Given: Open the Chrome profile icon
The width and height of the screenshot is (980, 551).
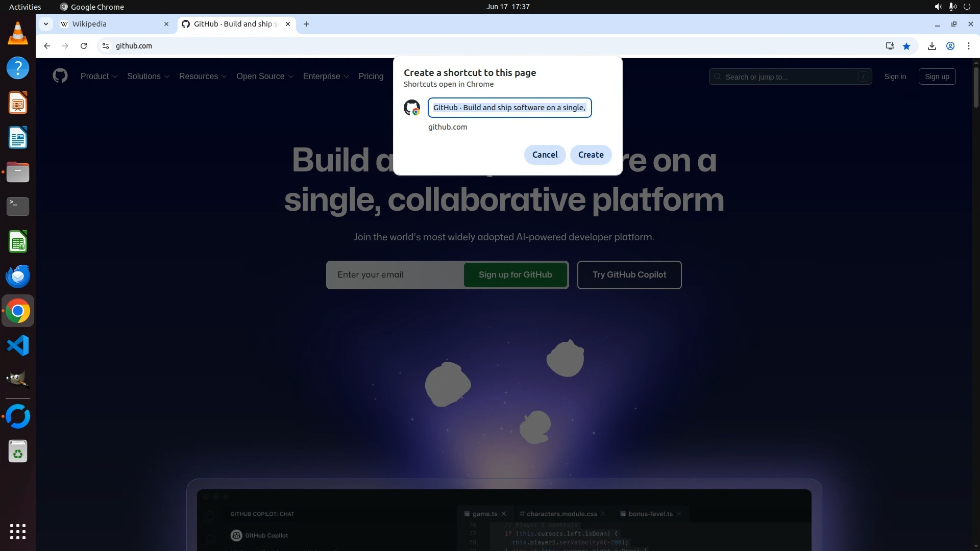Looking at the screenshot, I should 950,46.
